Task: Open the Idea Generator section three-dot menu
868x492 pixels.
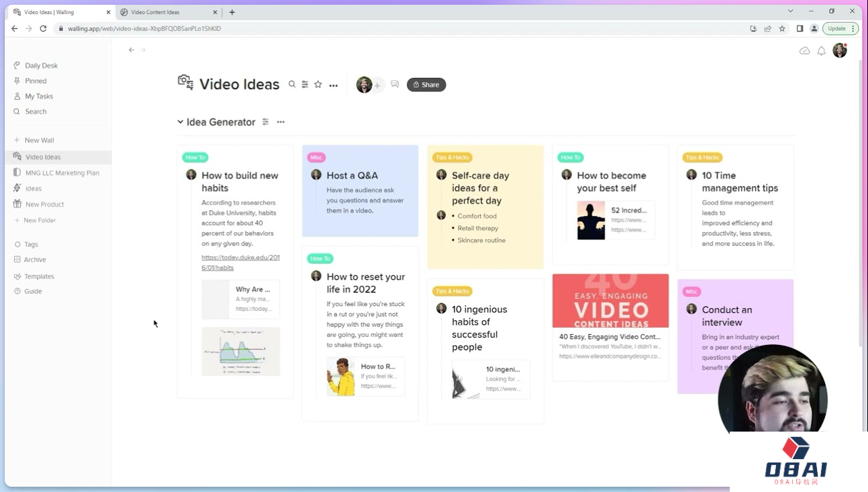Action: tap(281, 122)
